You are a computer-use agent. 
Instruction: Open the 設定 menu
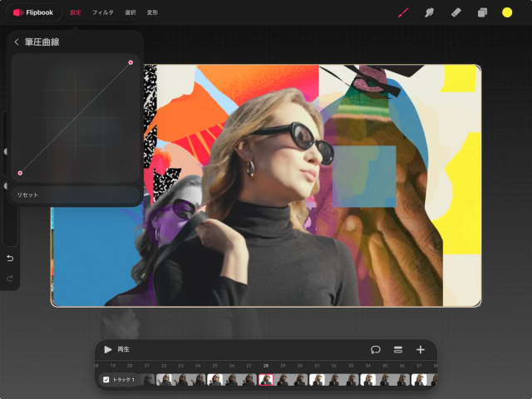[x=76, y=12]
